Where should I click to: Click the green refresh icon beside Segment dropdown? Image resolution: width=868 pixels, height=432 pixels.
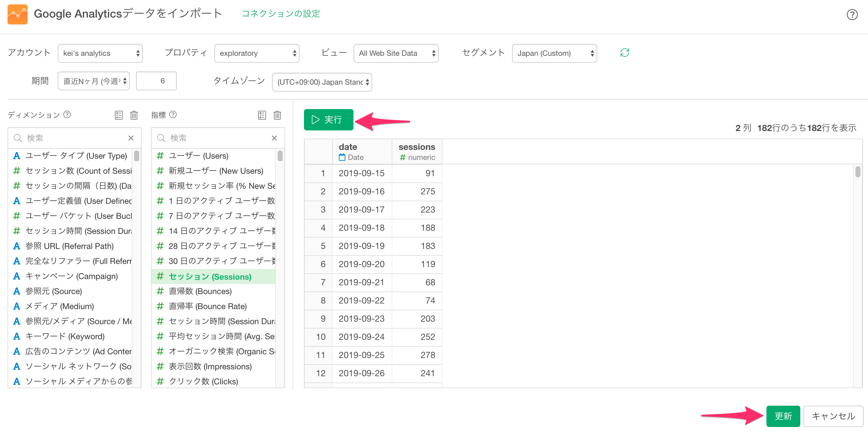pos(625,53)
